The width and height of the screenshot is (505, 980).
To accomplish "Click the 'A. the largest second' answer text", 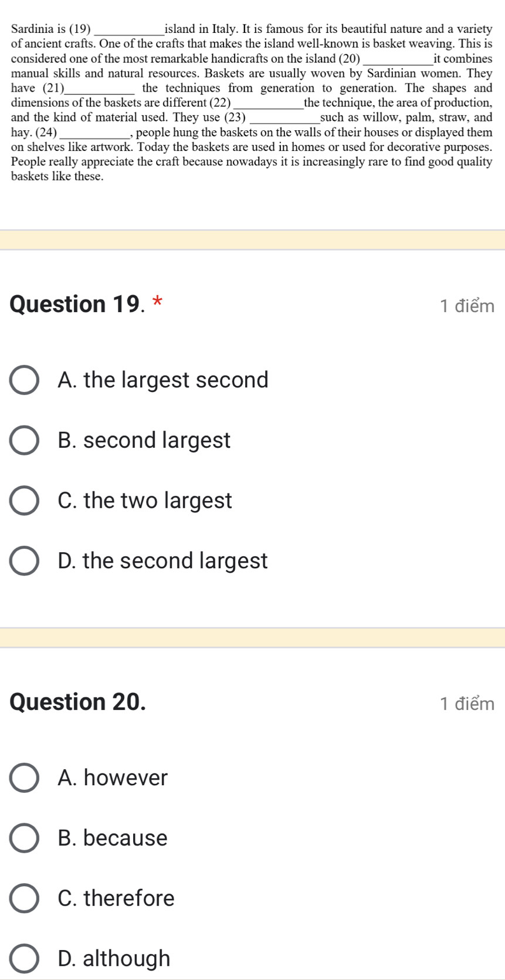I will tap(163, 380).
